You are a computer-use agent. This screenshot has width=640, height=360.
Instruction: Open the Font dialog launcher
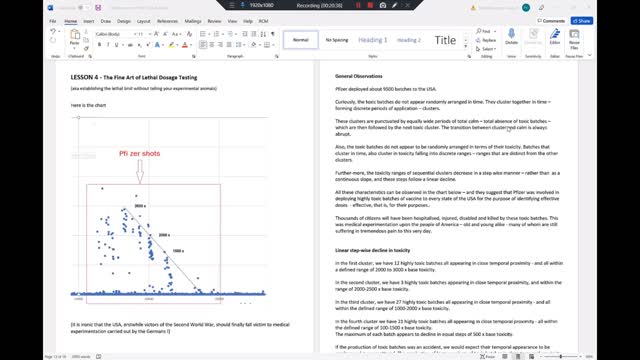[x=193, y=56]
